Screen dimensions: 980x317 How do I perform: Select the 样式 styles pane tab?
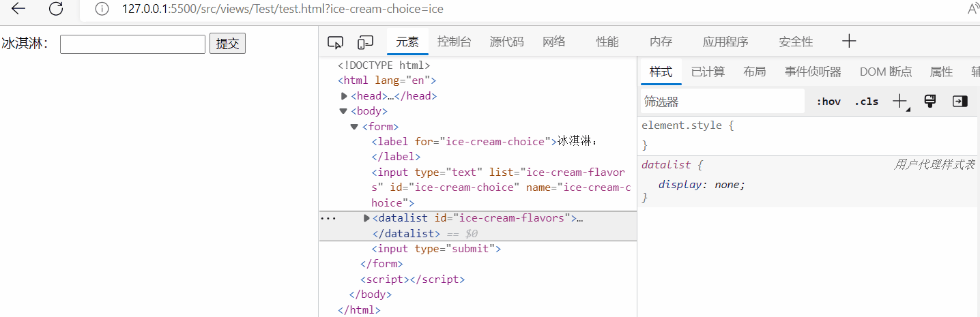point(661,72)
